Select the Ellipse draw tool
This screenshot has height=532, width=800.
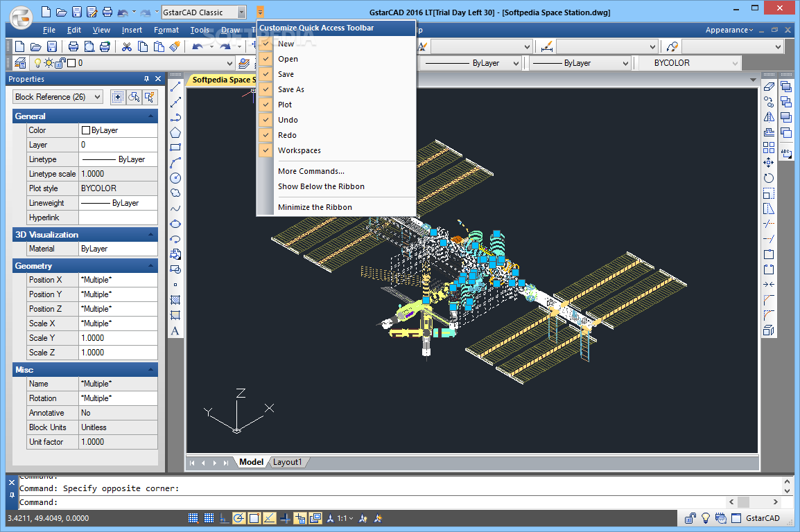coord(175,224)
